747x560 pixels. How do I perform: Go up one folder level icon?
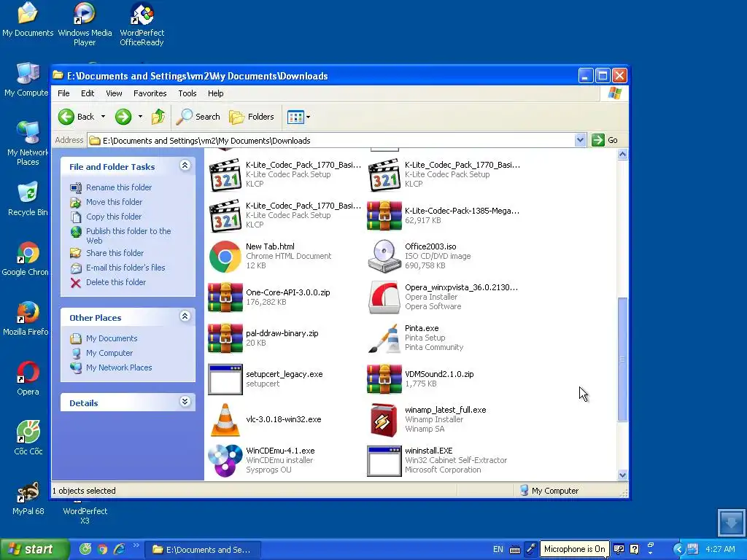point(158,117)
